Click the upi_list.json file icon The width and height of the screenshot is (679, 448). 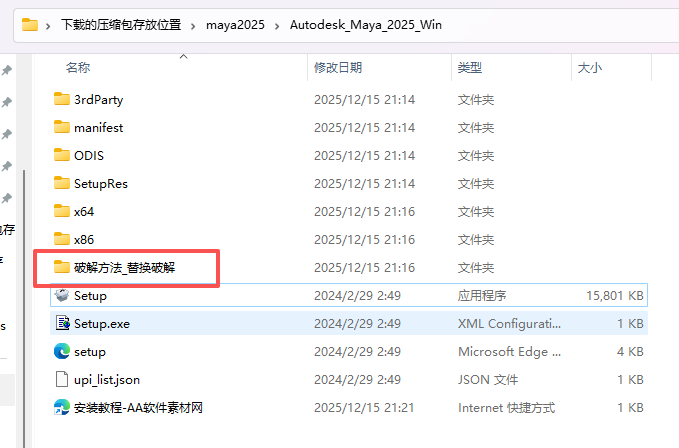61,380
